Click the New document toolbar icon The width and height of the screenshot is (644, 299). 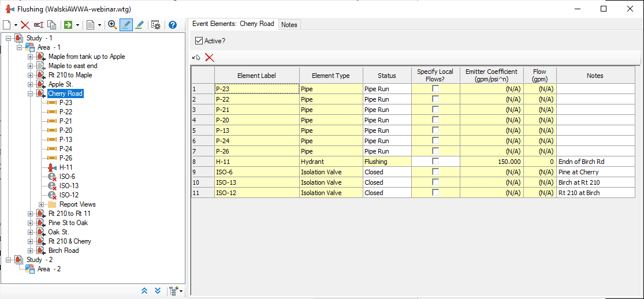(x=6, y=25)
